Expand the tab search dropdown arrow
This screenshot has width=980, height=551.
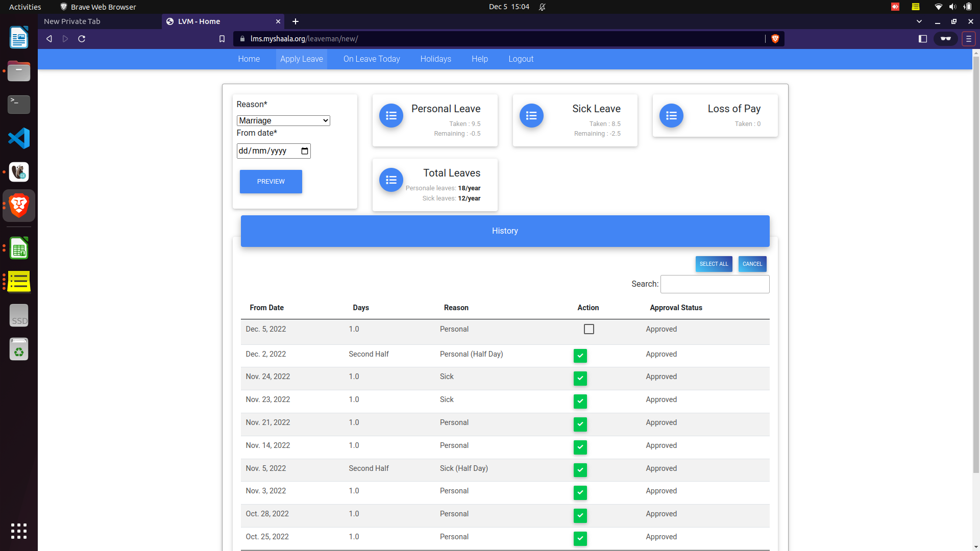[919, 21]
